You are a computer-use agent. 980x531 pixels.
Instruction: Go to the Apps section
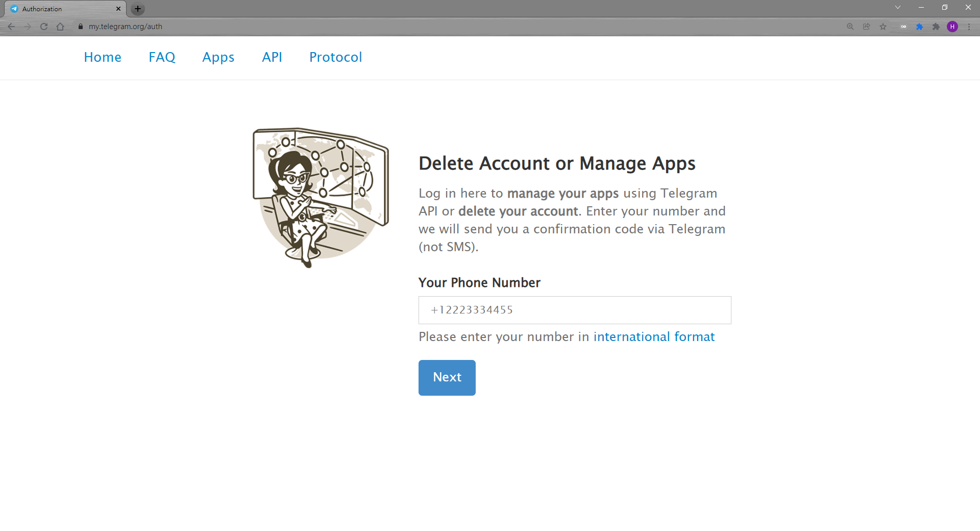tap(218, 57)
